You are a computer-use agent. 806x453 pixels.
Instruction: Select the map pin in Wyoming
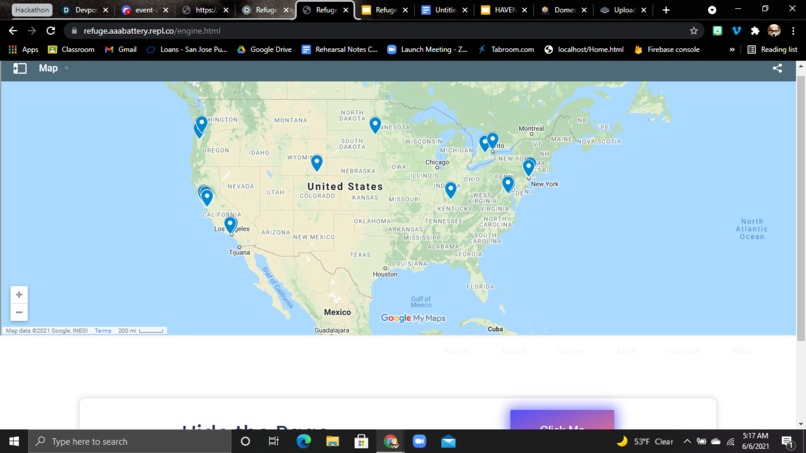tap(317, 162)
